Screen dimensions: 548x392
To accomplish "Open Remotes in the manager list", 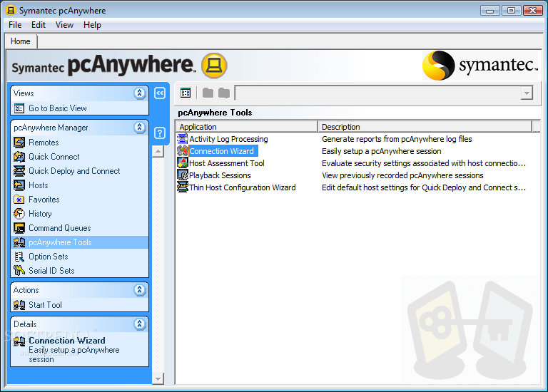I will (44, 143).
